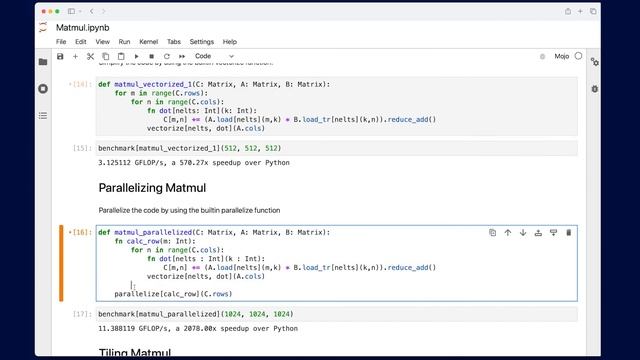Click the Mojo kernel name
This screenshot has width=640, height=360.
click(x=562, y=56)
